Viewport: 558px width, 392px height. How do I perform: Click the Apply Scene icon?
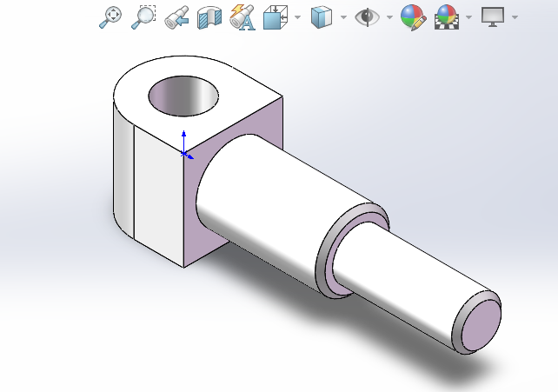coord(447,17)
